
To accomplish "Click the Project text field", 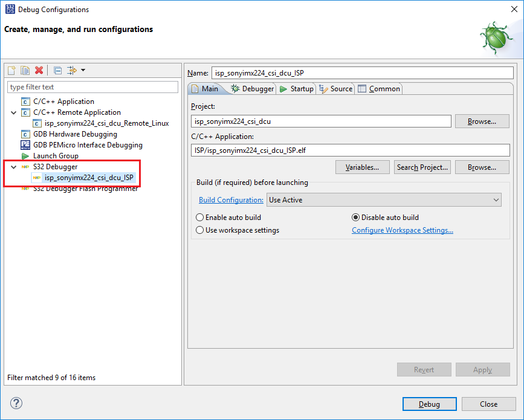I will 321,121.
